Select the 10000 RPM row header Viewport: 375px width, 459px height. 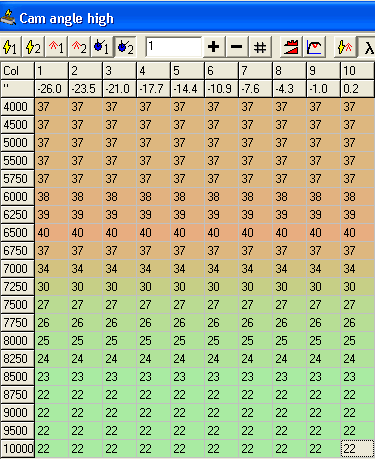[17, 449]
